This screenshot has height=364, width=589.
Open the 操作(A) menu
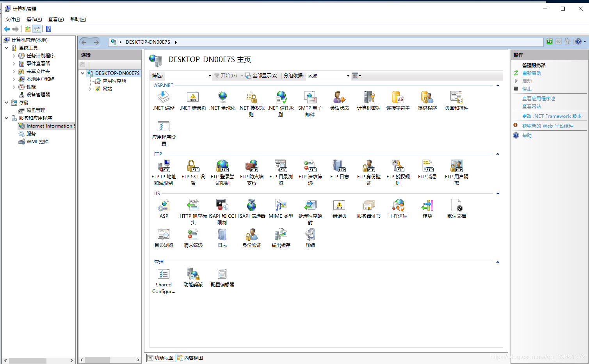point(34,20)
